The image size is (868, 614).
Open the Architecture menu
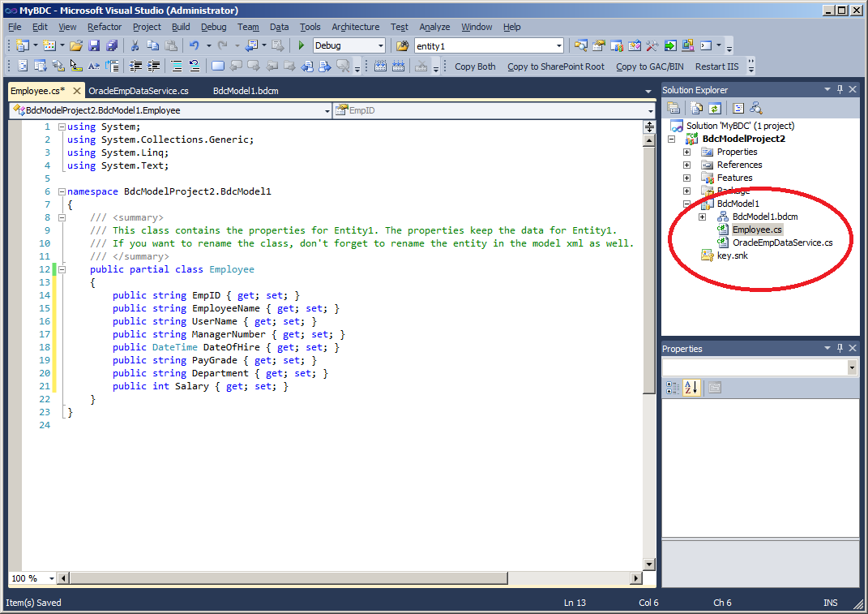pyautogui.click(x=355, y=26)
